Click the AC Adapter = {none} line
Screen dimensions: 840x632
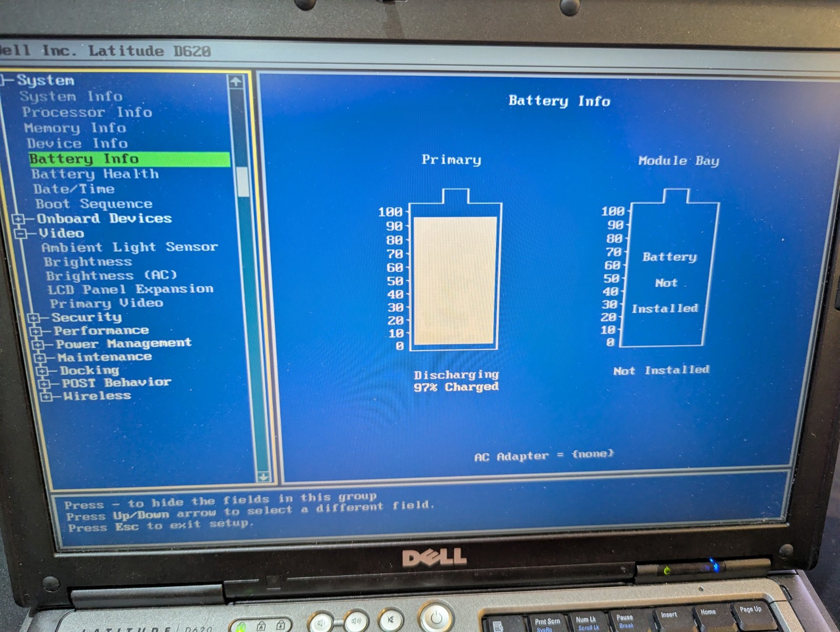(x=544, y=455)
